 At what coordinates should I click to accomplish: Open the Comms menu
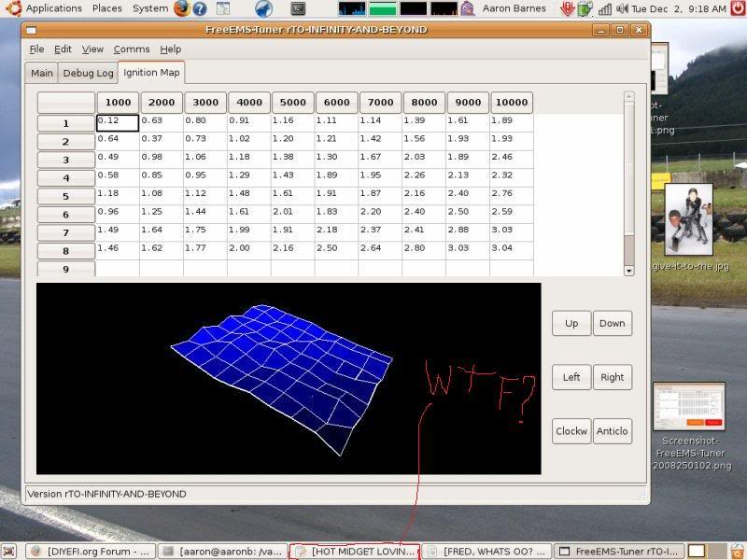(x=132, y=49)
